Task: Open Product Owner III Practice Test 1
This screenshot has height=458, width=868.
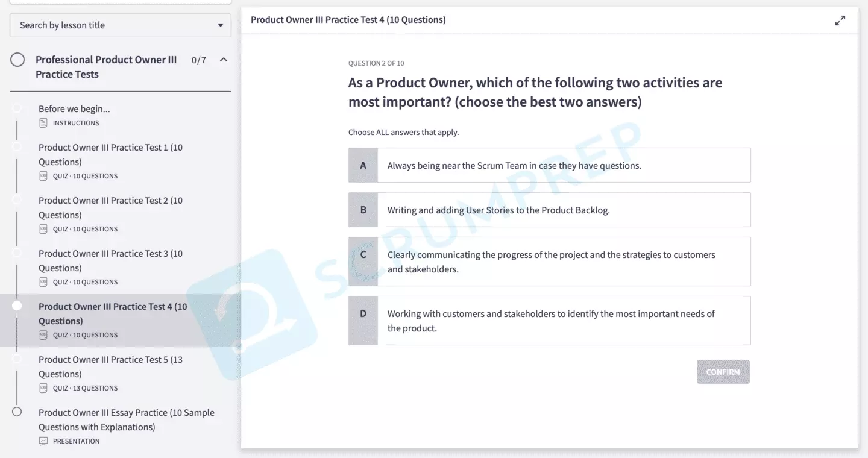Action: 110,154
